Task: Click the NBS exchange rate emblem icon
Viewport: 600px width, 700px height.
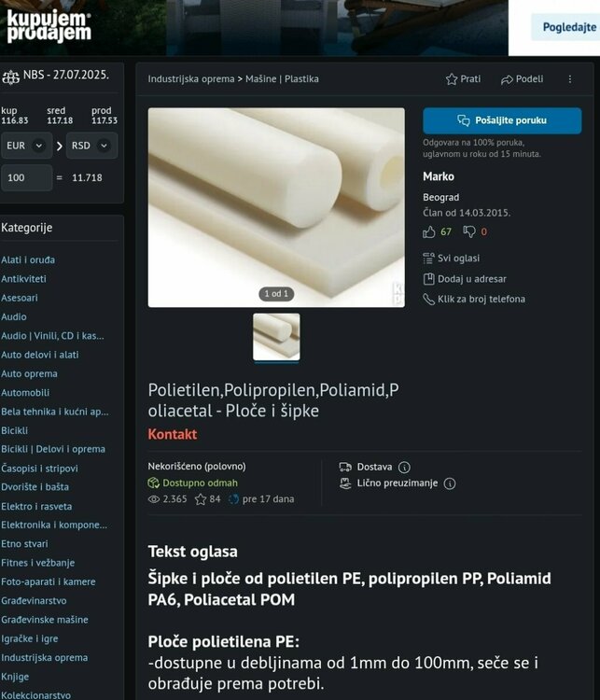Action: (x=10, y=77)
